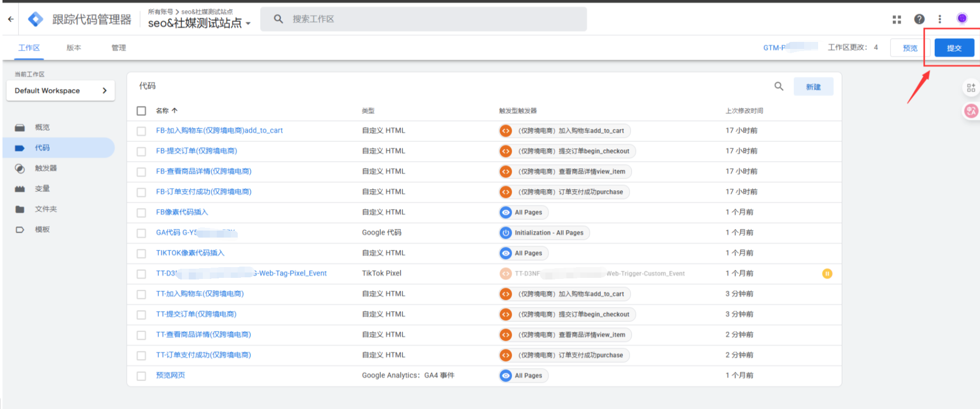980x409 pixels.
Task: Select the 预览网页 row checkbox
Action: (141, 376)
